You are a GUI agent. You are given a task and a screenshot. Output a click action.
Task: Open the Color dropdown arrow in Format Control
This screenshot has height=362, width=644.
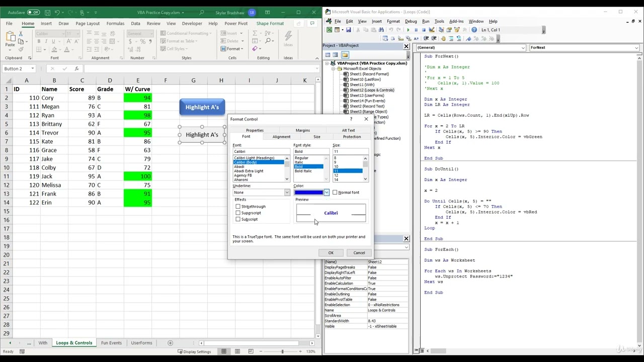[x=327, y=193]
